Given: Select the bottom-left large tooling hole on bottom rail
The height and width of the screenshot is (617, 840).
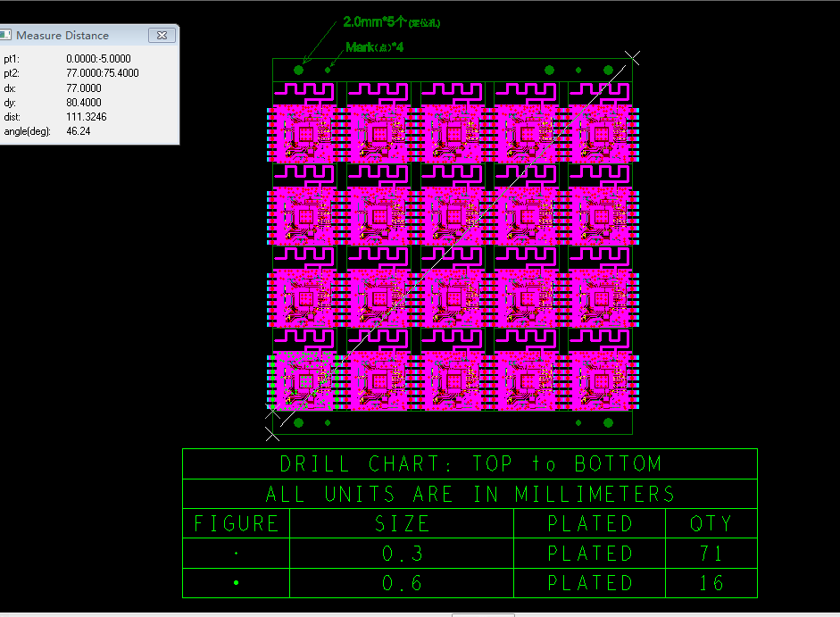Looking at the screenshot, I should 299,422.
